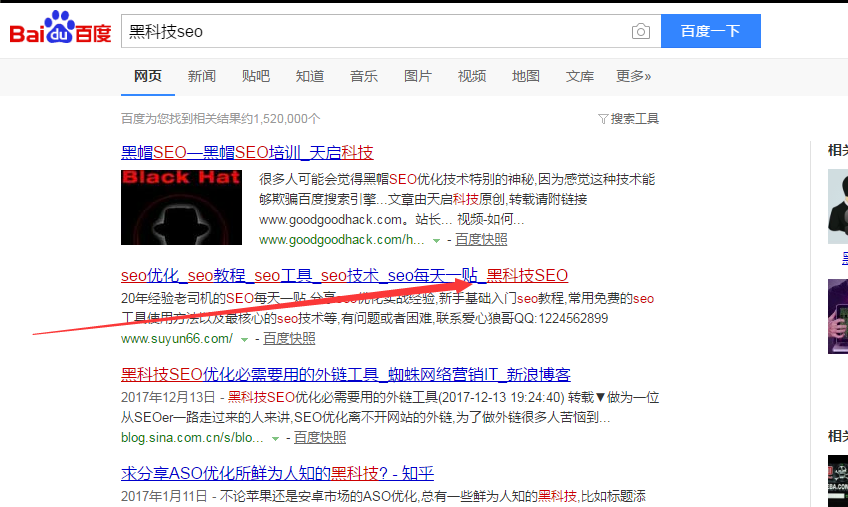Screen dimensions: 848x507
Task: Open the 视频 tab
Action: coord(472,76)
